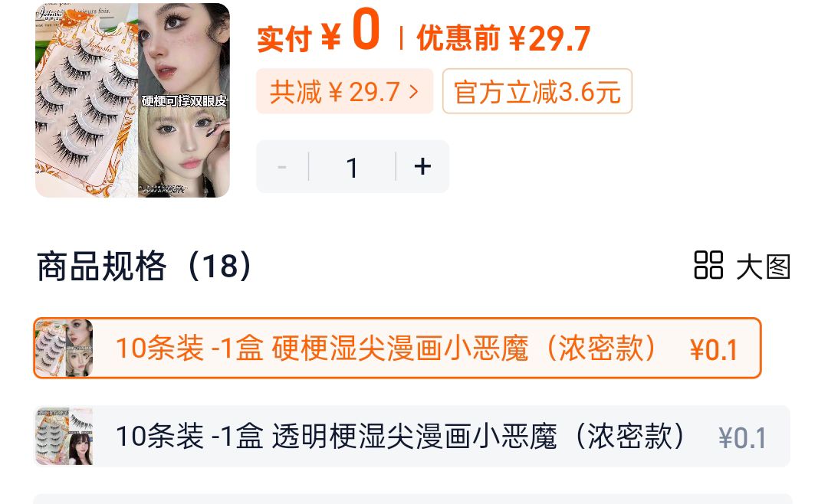
Task: Click the grid icon next to 大图
Action: (x=708, y=265)
